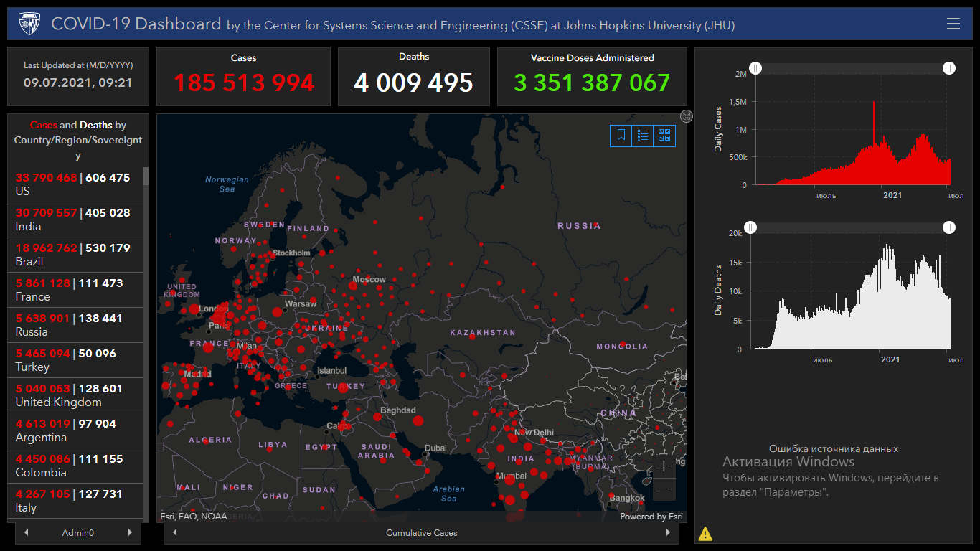Go to previous Admin level list

pos(27,533)
